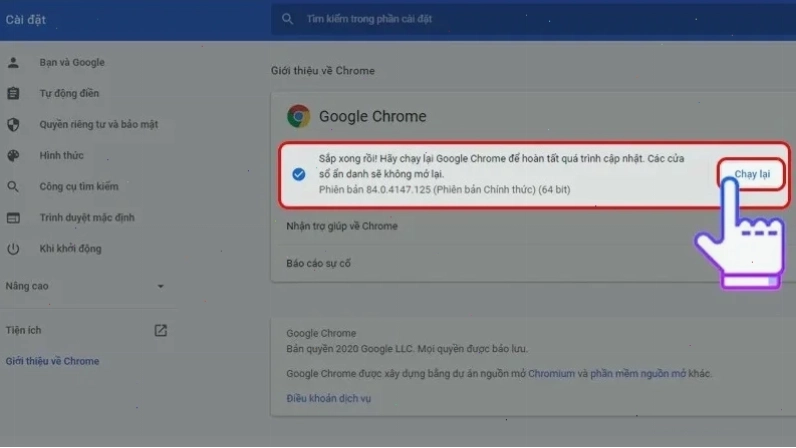Click the palette icon for Hình thức
This screenshot has height=448, width=796.
click(x=13, y=155)
